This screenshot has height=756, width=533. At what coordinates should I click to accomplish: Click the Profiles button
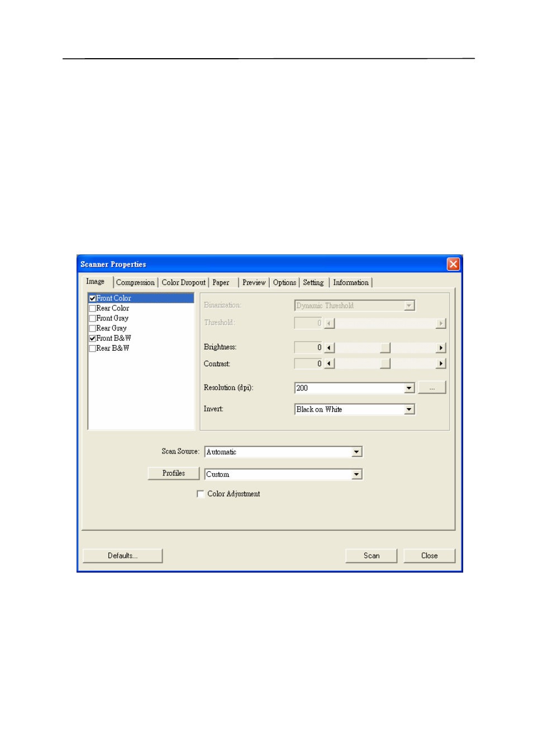(174, 474)
